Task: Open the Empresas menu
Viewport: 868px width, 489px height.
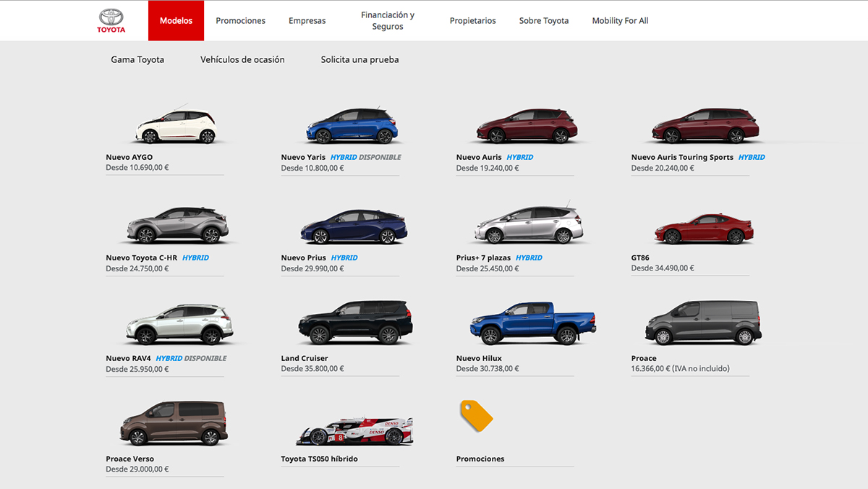Action: click(x=307, y=21)
